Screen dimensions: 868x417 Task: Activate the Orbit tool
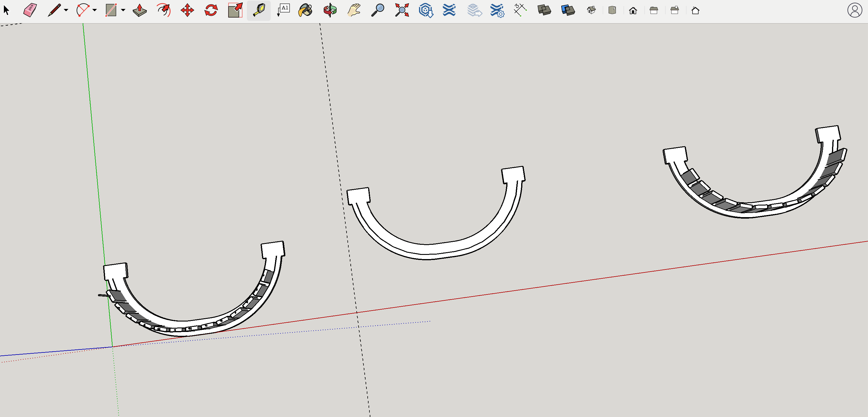tap(330, 10)
